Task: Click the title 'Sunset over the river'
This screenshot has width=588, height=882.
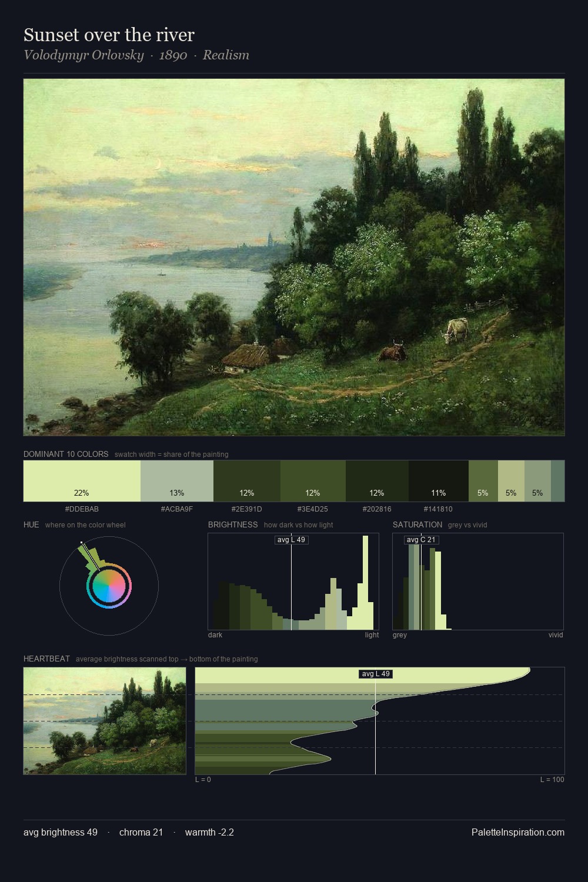Action: click(x=109, y=35)
